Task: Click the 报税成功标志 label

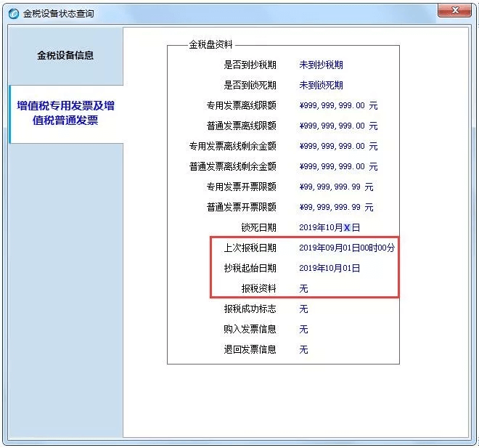Action: click(x=250, y=309)
